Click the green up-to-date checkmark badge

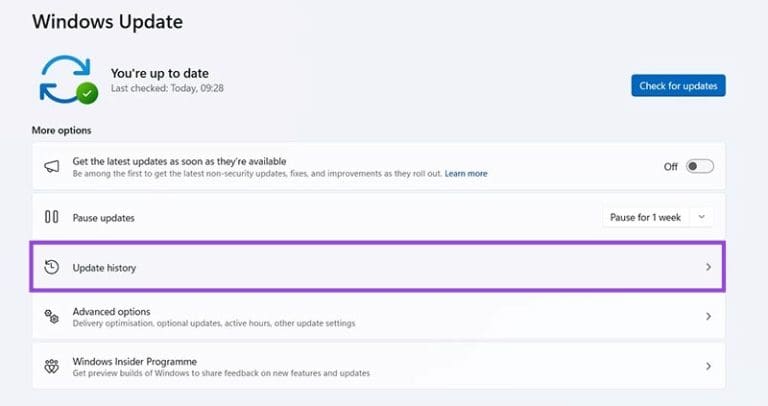pyautogui.click(x=88, y=94)
